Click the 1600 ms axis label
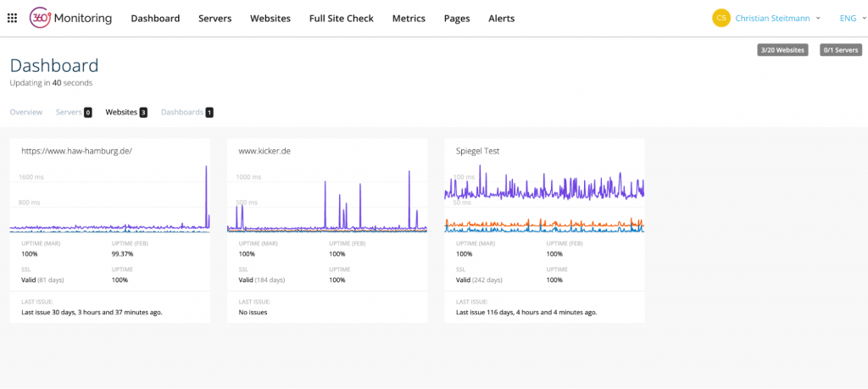Image resolution: width=868 pixels, height=389 pixels. pyautogui.click(x=31, y=178)
